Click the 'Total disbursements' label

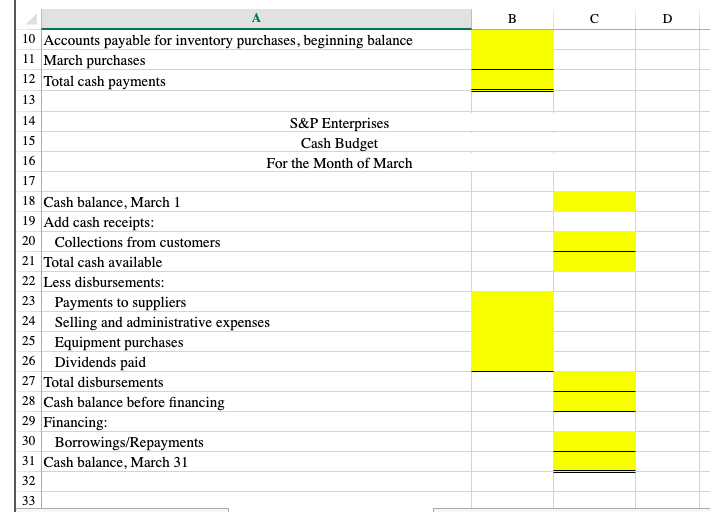click(103, 382)
